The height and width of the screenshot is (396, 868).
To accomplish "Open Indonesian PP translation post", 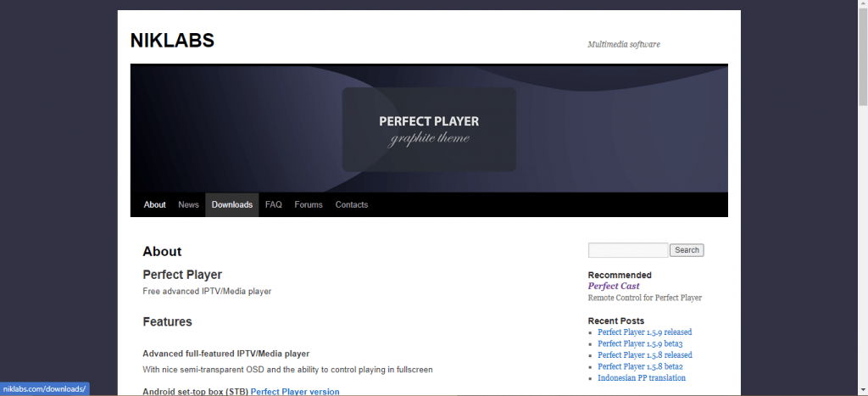I will click(642, 378).
